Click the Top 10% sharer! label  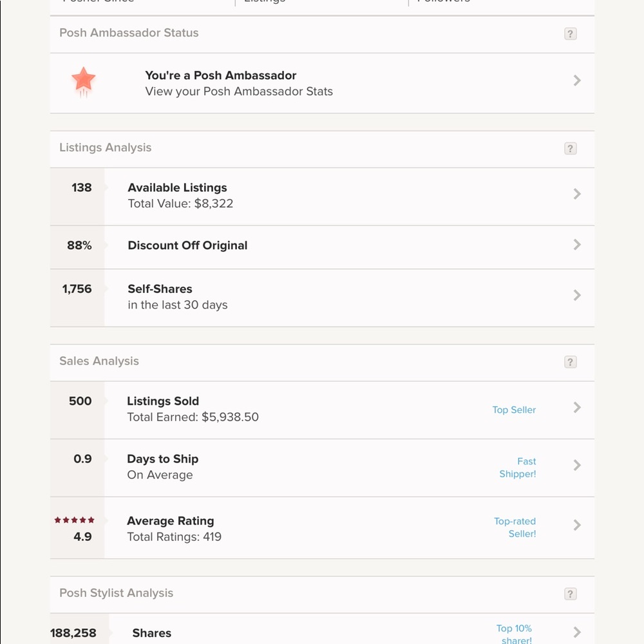pos(514,634)
